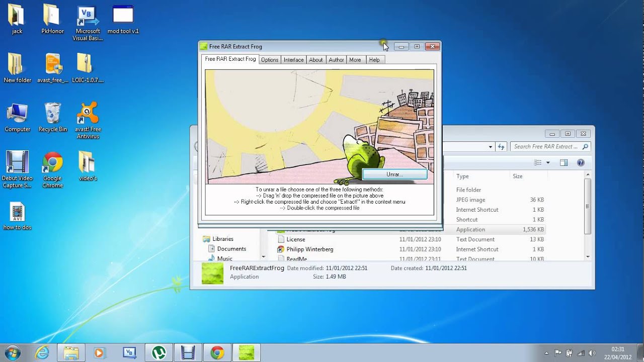The width and height of the screenshot is (644, 362).
Task: Launch avast! Free Antivirus desktop shortcut
Action: (88, 121)
